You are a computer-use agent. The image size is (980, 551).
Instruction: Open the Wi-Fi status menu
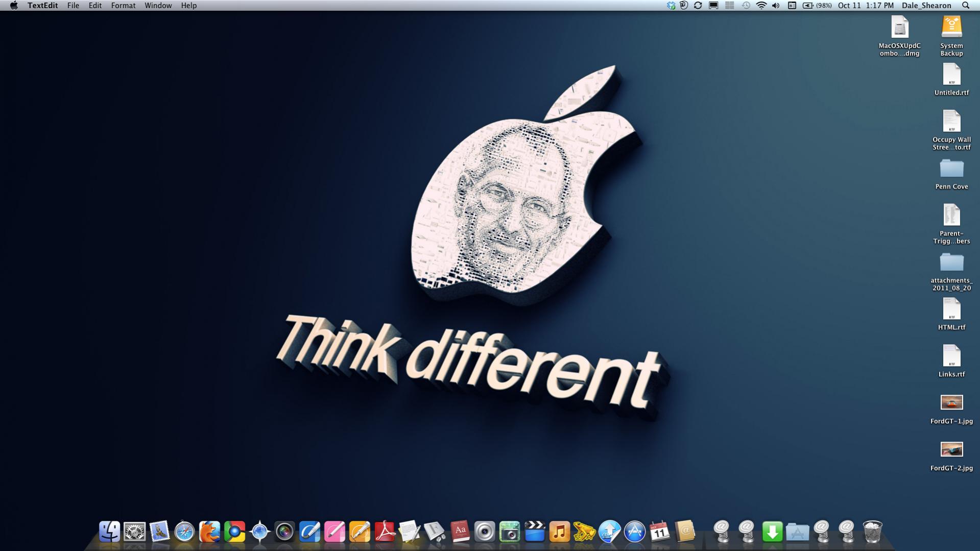(x=761, y=5)
